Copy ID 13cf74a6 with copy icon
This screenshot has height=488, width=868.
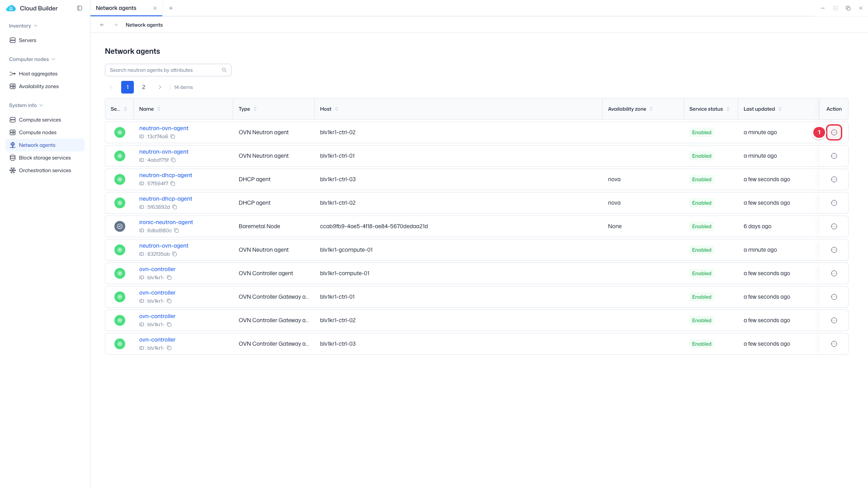pyautogui.click(x=173, y=136)
